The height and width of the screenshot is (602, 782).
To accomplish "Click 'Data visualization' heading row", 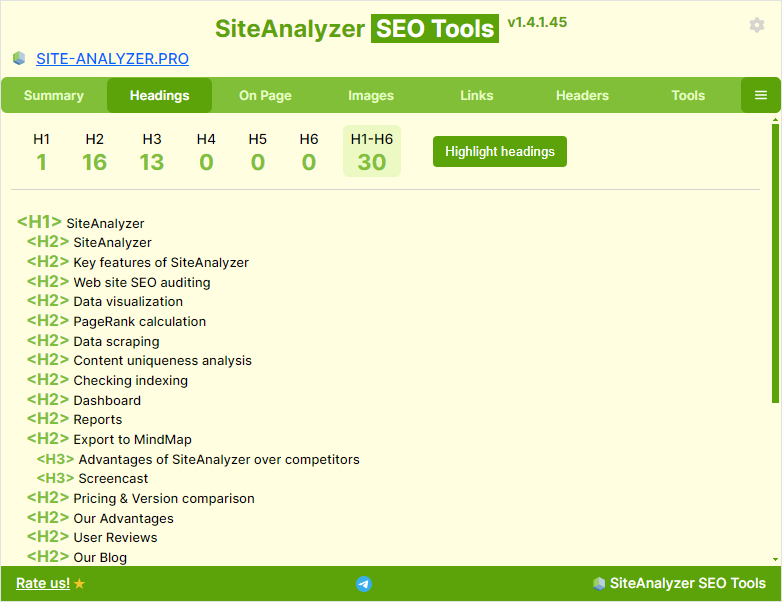I will (105, 301).
